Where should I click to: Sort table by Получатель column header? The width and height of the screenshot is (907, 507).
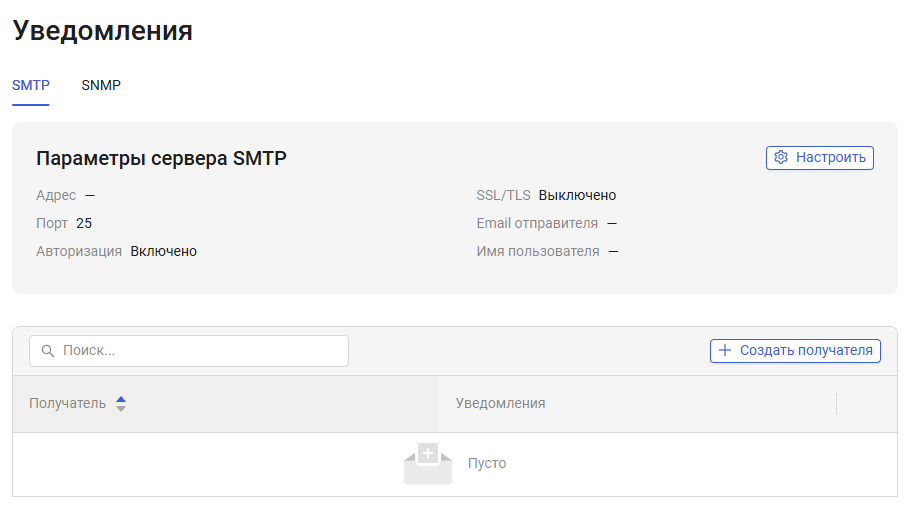point(68,404)
